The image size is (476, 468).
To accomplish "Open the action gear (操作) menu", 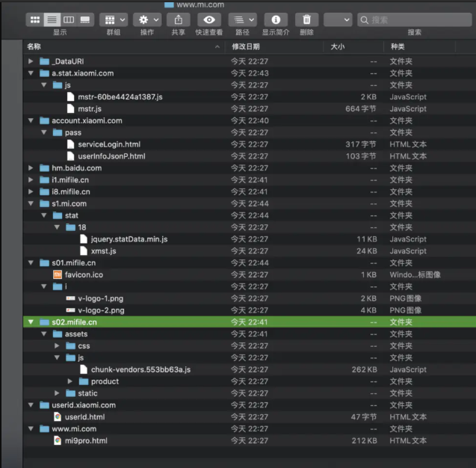I will [x=147, y=19].
